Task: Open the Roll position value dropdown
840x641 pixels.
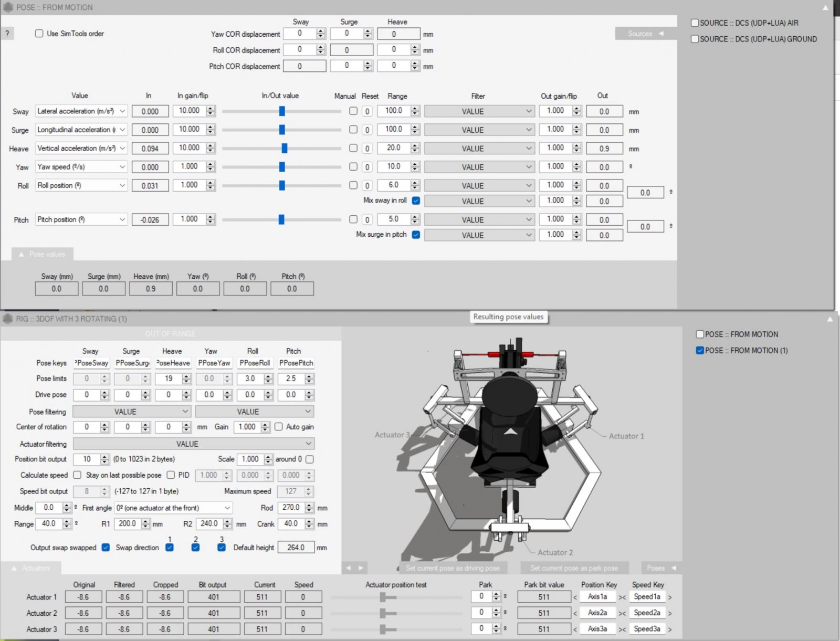Action: pyautogui.click(x=81, y=185)
